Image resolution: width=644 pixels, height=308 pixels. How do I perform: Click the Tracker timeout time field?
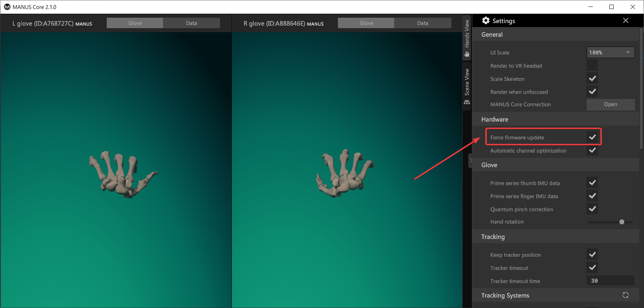coord(610,281)
